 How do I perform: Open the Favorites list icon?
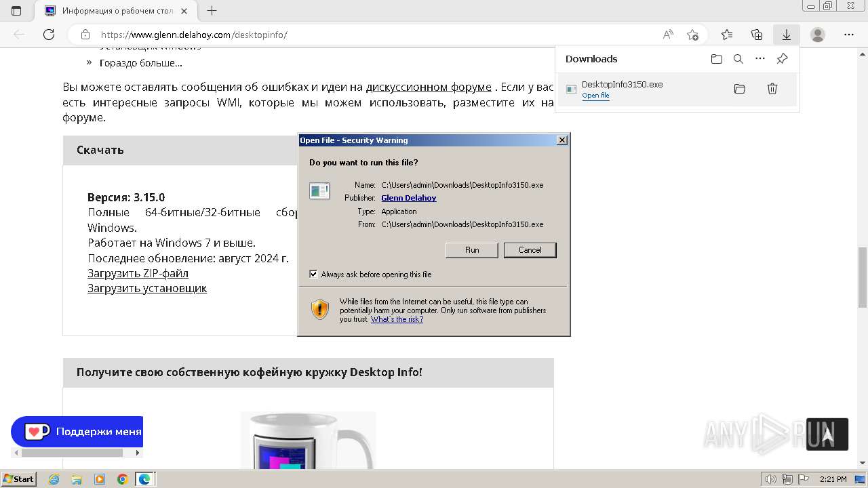(727, 35)
